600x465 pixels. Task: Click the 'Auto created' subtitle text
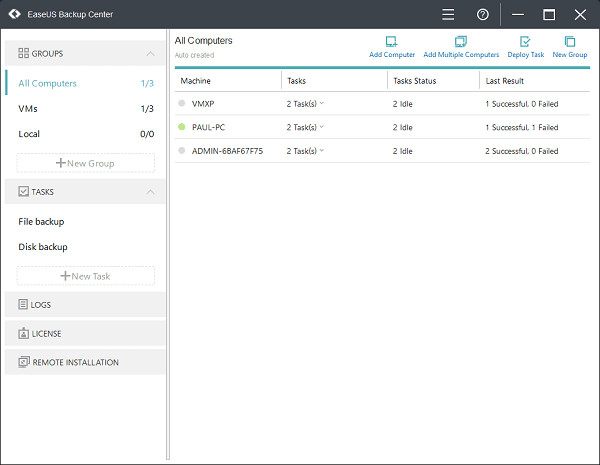click(194, 55)
